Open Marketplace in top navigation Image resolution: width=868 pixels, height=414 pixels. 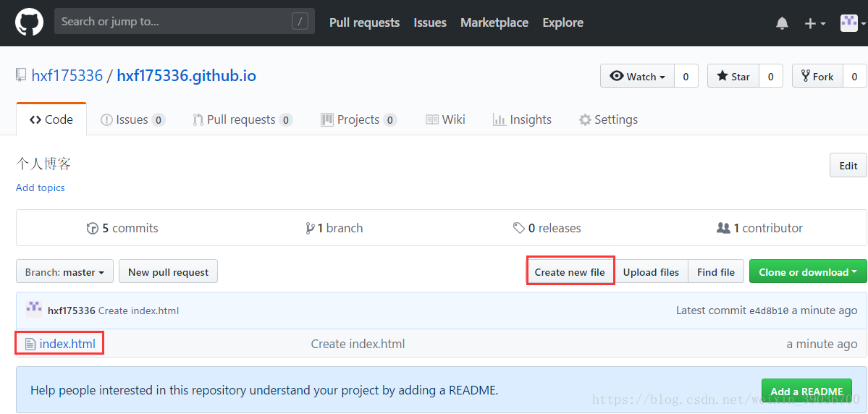(494, 22)
